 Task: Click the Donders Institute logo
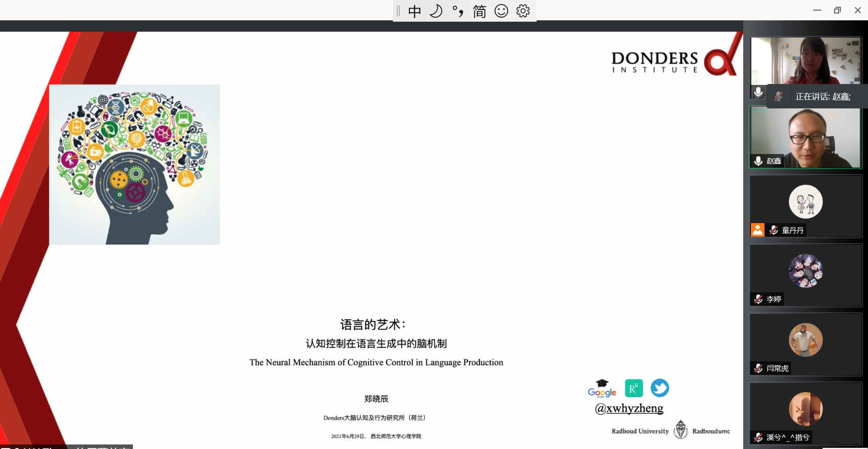(674, 61)
